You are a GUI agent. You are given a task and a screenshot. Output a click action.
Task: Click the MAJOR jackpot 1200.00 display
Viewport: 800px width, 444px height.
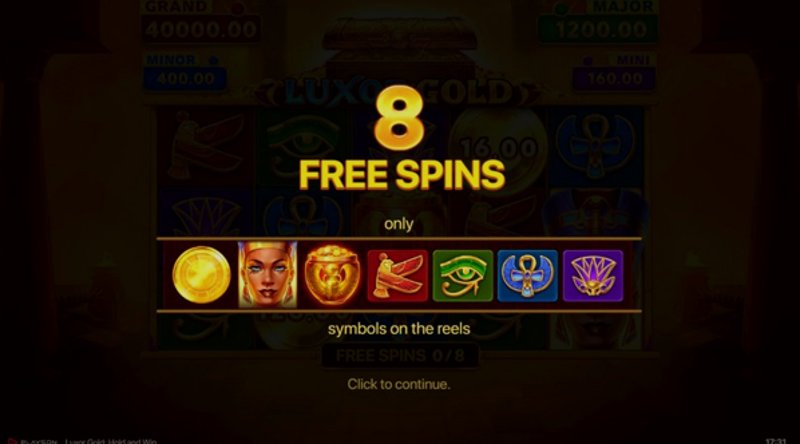point(598,30)
